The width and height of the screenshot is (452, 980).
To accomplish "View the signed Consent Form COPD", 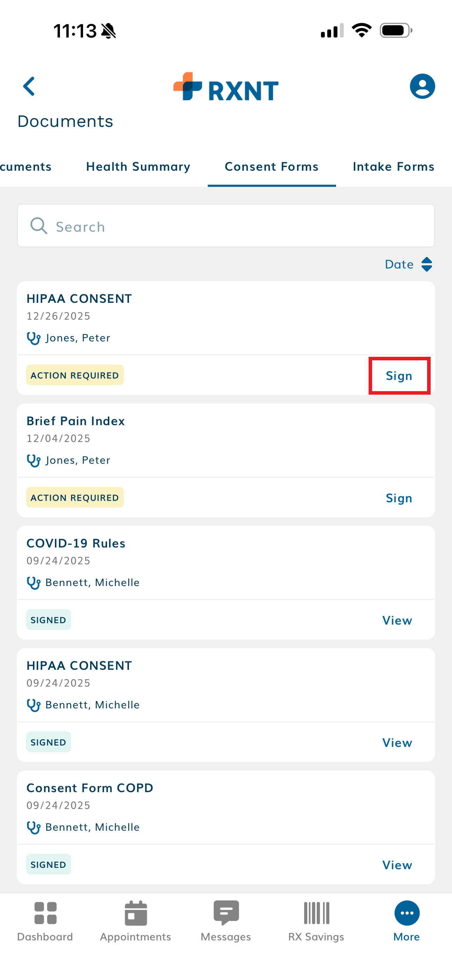I will click(x=397, y=865).
